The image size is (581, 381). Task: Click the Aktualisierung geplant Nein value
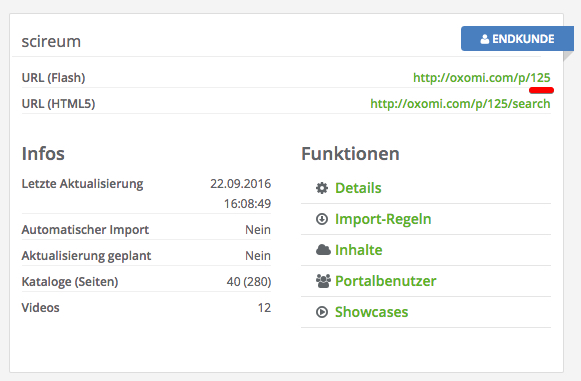(258, 256)
